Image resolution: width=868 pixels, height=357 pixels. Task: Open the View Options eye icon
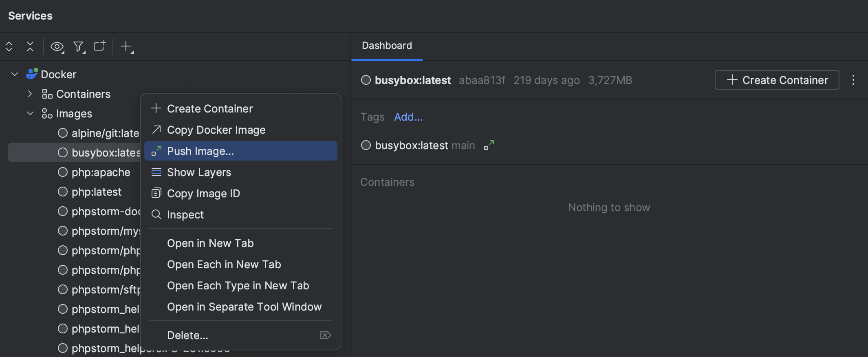(57, 47)
